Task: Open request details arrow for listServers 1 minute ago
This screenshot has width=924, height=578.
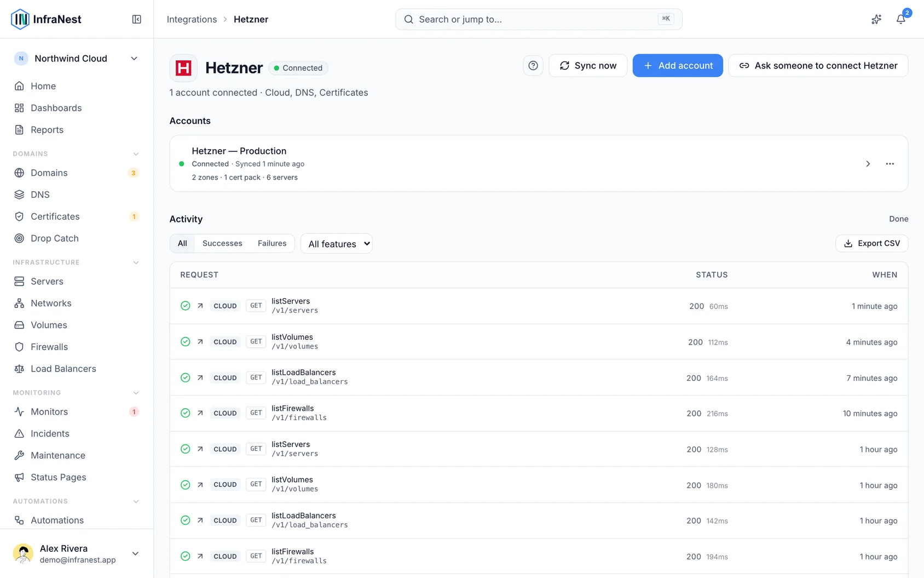Action: pyautogui.click(x=200, y=306)
